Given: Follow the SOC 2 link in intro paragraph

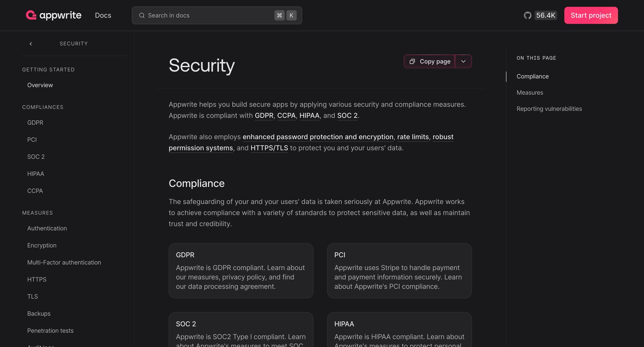Looking at the screenshot, I should click(347, 116).
